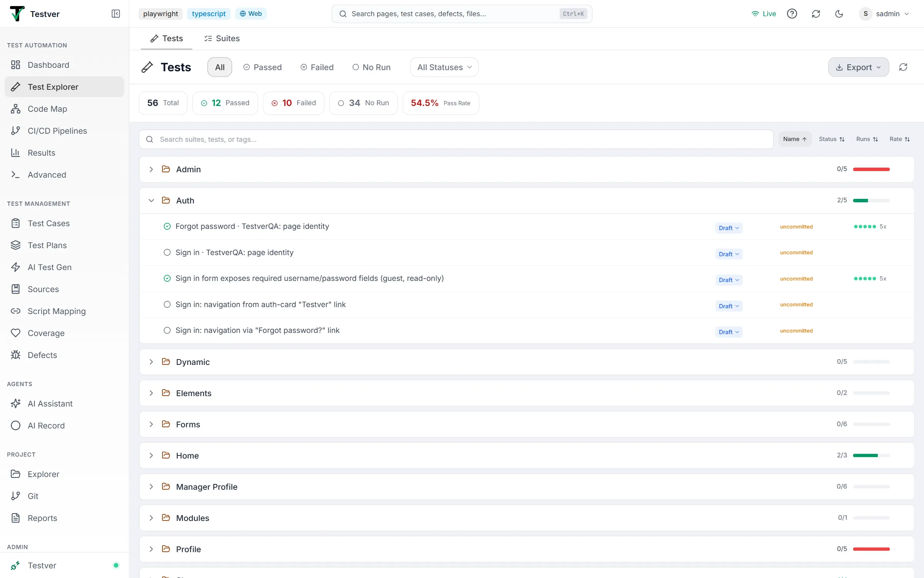Open Dashboard from the sidebar

click(64, 65)
